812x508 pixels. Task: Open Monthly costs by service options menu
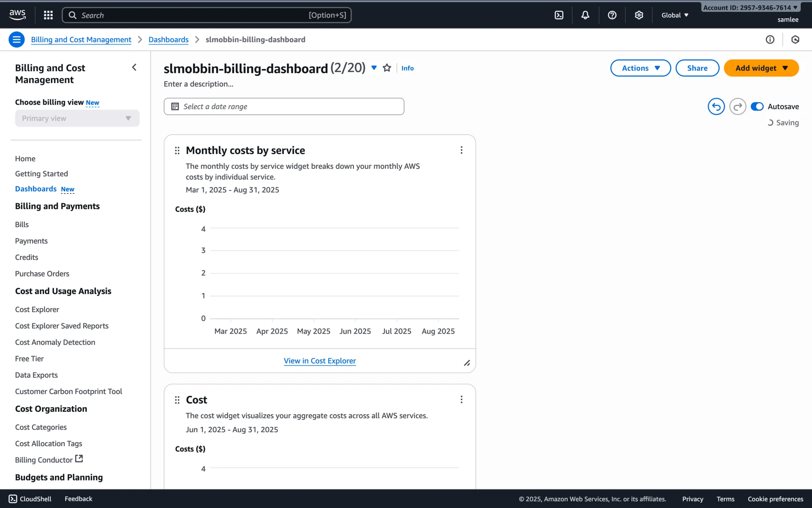[x=461, y=150]
